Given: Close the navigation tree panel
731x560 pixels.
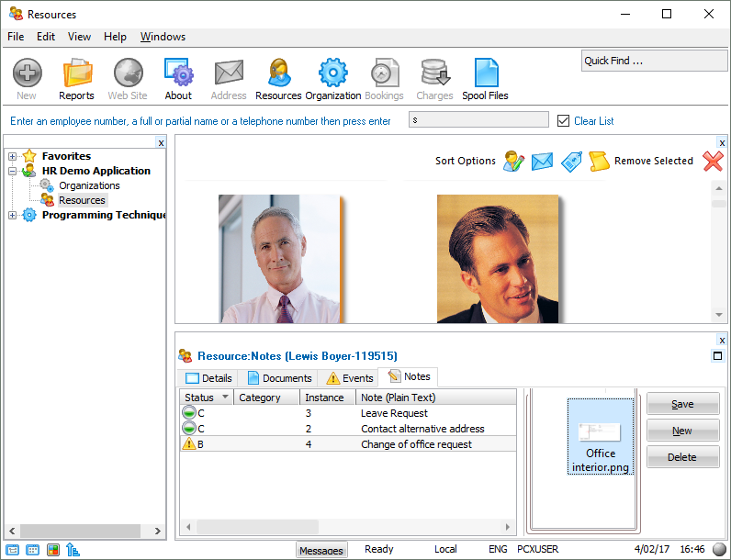Looking at the screenshot, I should coord(161,143).
